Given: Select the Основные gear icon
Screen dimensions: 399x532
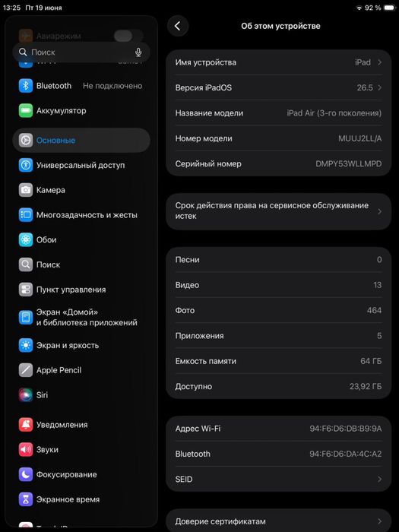Looking at the screenshot, I should (25, 140).
